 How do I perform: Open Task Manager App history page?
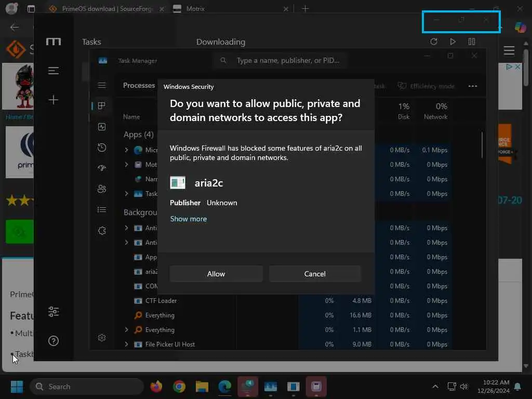(x=101, y=147)
